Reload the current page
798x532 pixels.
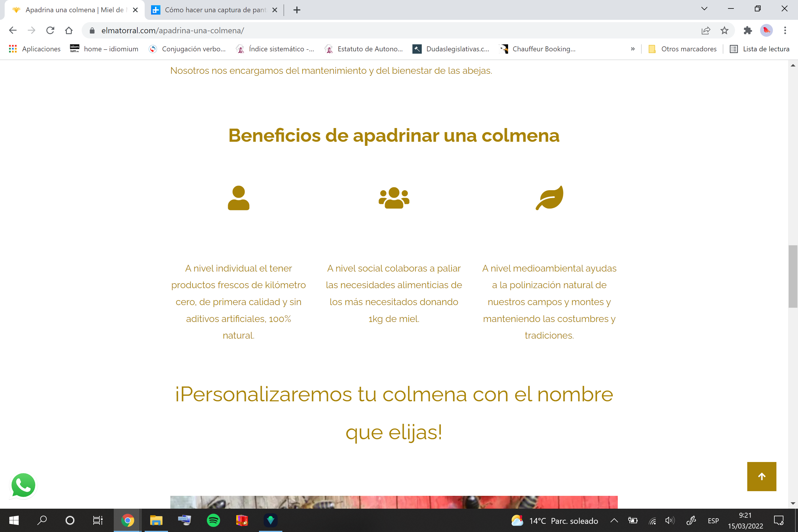pos(50,31)
